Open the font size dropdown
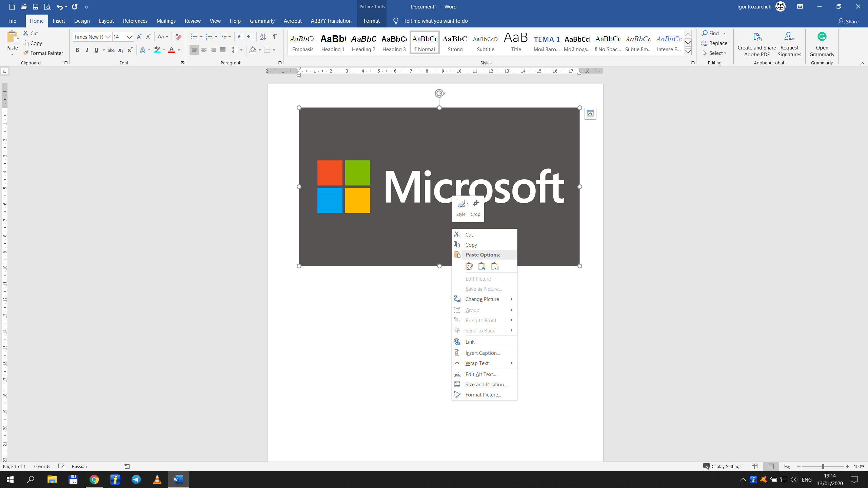868x488 pixels. click(130, 37)
